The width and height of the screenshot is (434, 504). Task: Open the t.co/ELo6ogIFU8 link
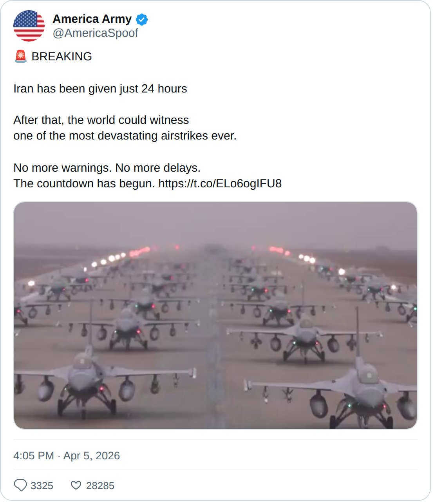coord(220,183)
